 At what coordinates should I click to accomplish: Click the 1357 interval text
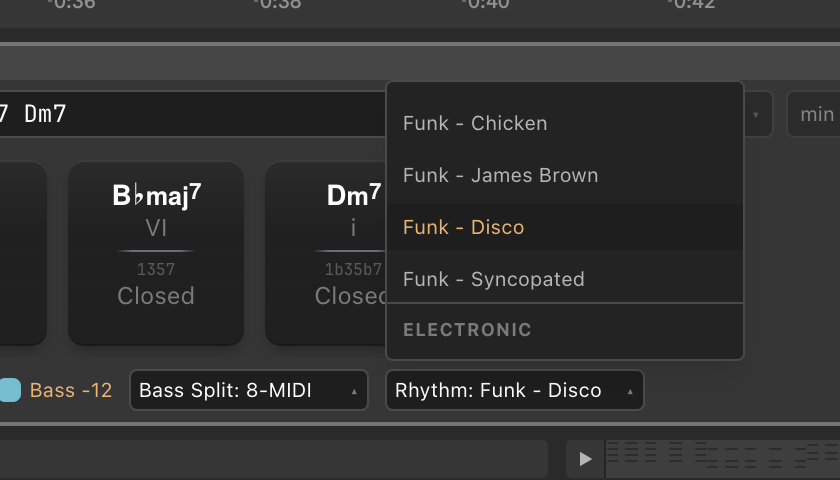tap(156, 269)
